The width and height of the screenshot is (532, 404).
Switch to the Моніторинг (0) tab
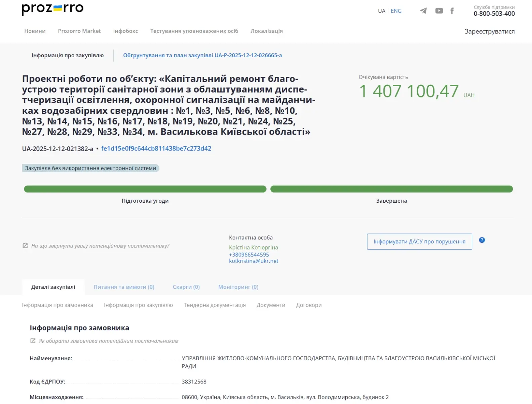(238, 287)
